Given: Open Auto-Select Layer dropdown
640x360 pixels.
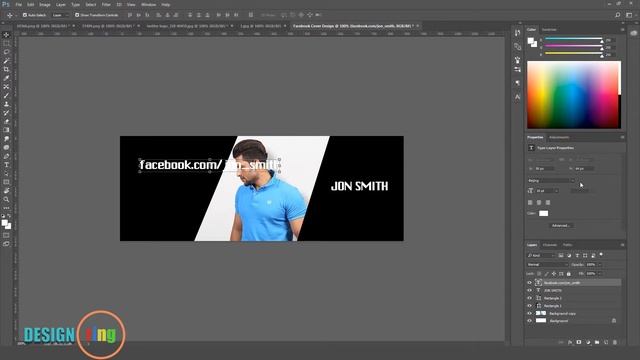Looking at the screenshot, I should tap(60, 15).
